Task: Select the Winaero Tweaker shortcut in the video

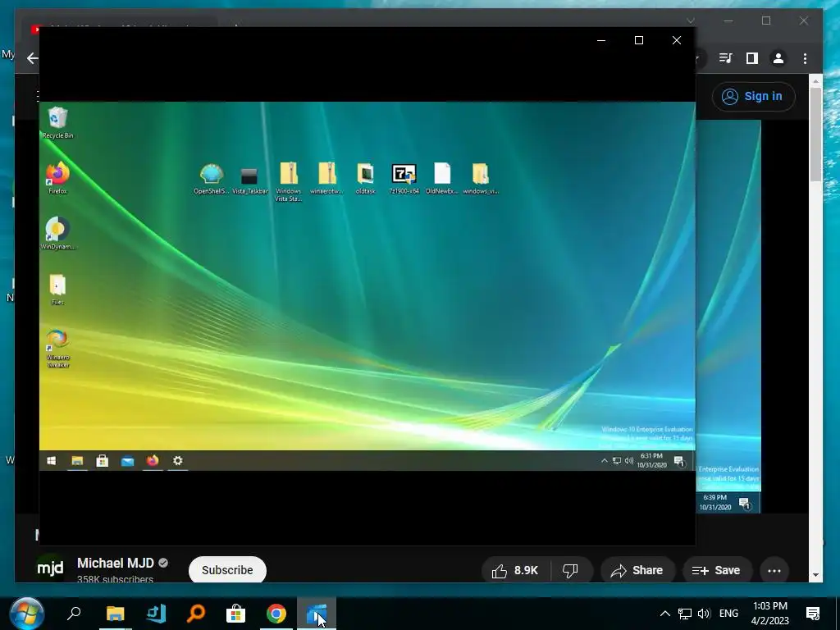Action: click(57, 348)
